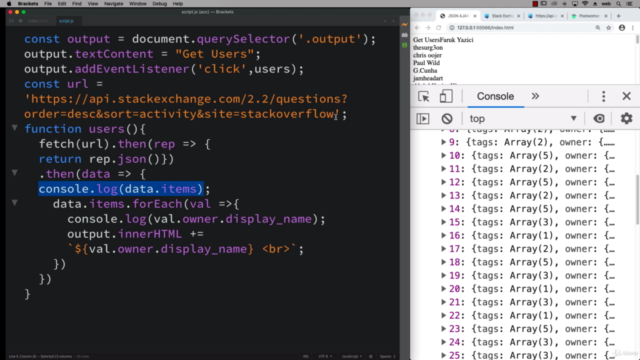This screenshot has width=640, height=360.
Task: Click 'Paul Wild' name on the web page
Action: [426, 63]
